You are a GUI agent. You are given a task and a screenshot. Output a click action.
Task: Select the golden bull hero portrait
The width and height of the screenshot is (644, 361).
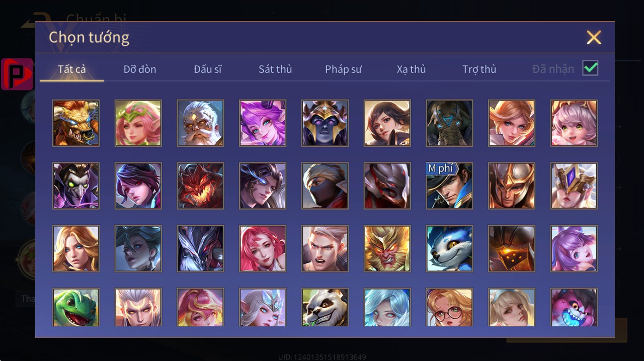point(76,123)
